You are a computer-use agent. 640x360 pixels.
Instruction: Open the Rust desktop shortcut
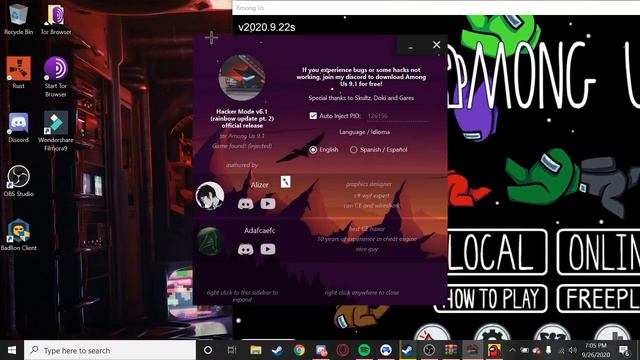[18, 72]
